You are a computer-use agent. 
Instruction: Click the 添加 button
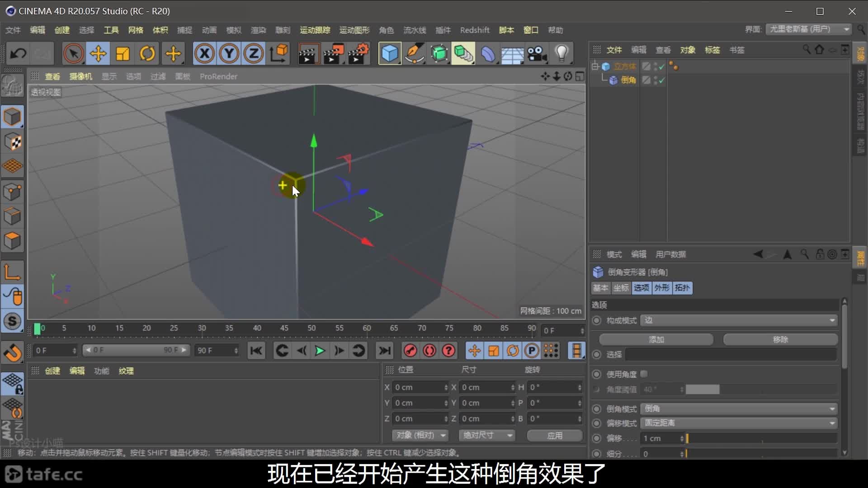[x=656, y=339]
